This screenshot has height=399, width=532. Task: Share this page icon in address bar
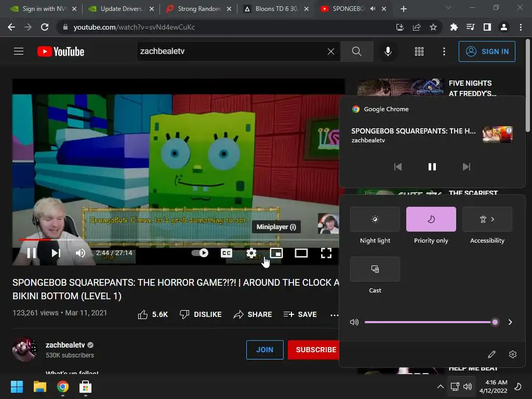coord(417,27)
